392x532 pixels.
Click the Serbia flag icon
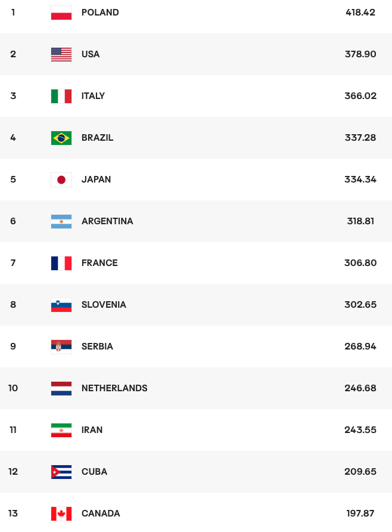pyautogui.click(x=61, y=347)
